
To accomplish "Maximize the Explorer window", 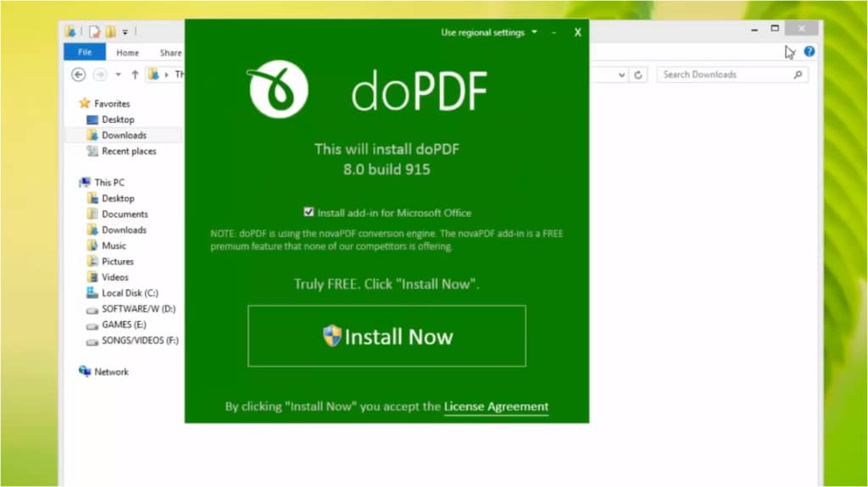I will [775, 28].
